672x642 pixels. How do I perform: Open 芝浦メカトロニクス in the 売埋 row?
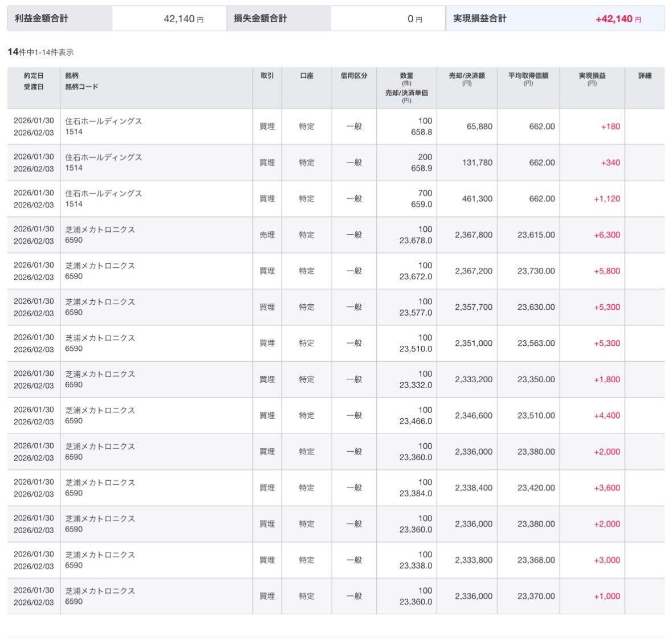100,230
